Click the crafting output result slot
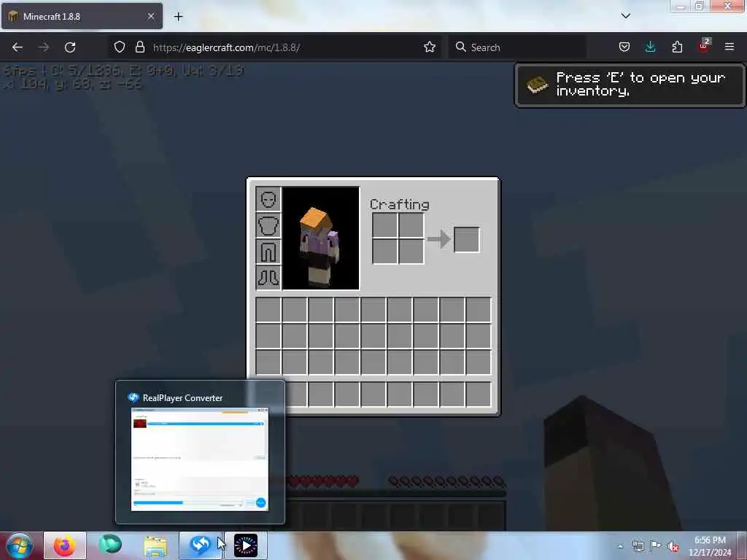Screen dimensions: 747x560 pyautogui.click(x=466, y=239)
